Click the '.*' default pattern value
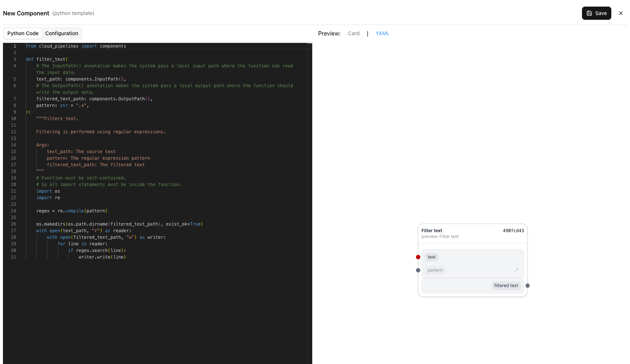The width and height of the screenshot is (630, 364). (x=516, y=270)
